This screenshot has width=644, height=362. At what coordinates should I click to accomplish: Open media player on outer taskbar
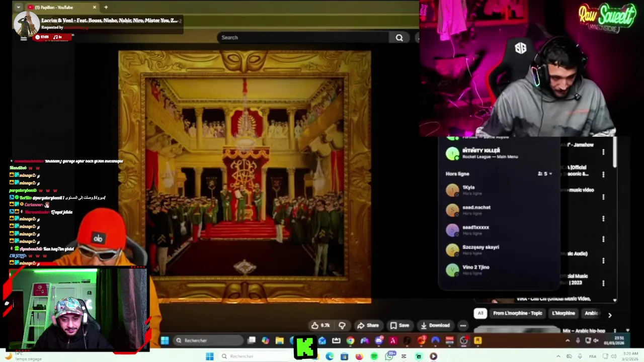[433, 356]
